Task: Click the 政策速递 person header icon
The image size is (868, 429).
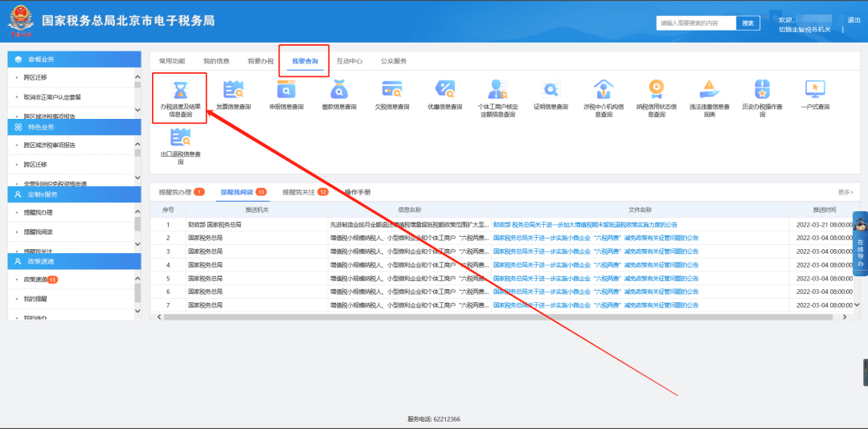Action: tap(18, 261)
